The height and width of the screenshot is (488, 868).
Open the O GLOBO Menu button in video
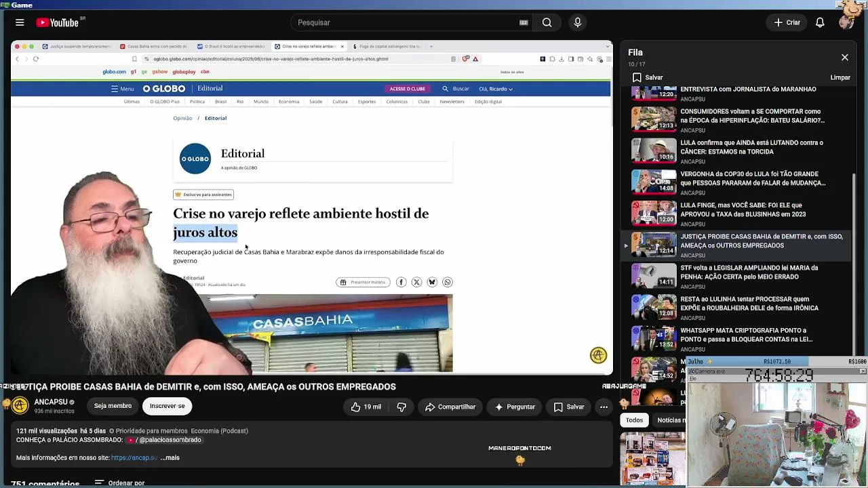coord(123,89)
